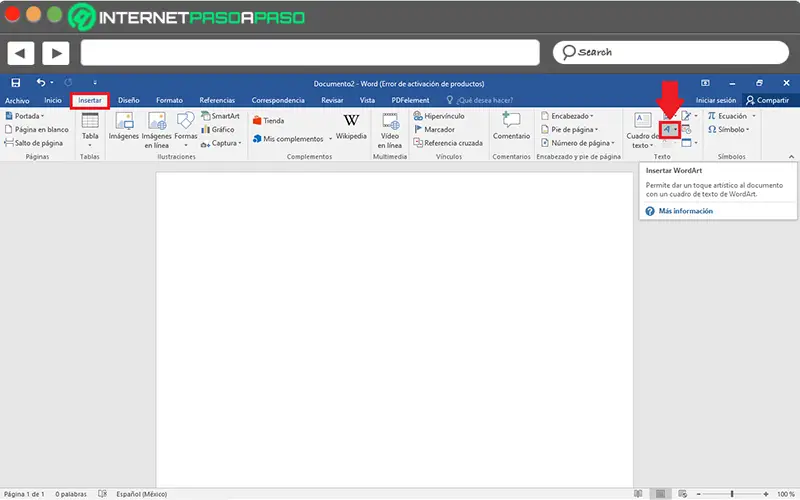Image resolution: width=800 pixels, height=500 pixels.
Task: Click the Undo arrow icon
Action: pyautogui.click(x=41, y=82)
